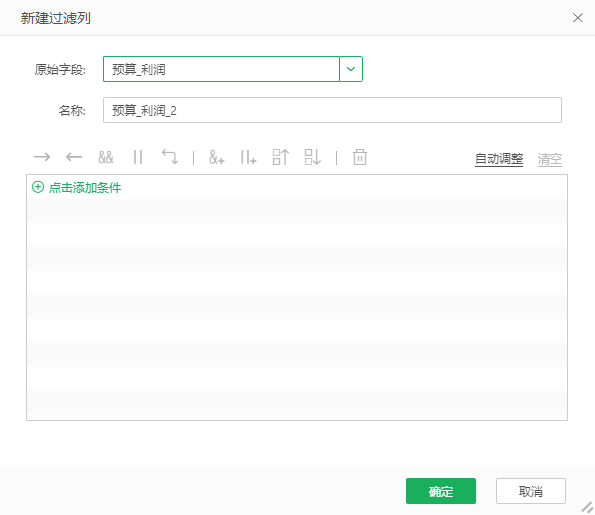Move condition down with the down-arrow icon
The width and height of the screenshot is (595, 515).
click(x=313, y=157)
